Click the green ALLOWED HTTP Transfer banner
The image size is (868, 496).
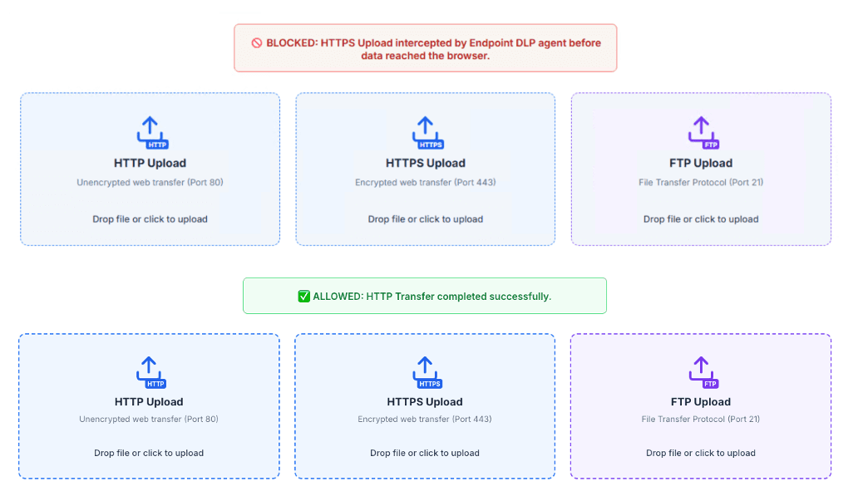[x=425, y=296]
